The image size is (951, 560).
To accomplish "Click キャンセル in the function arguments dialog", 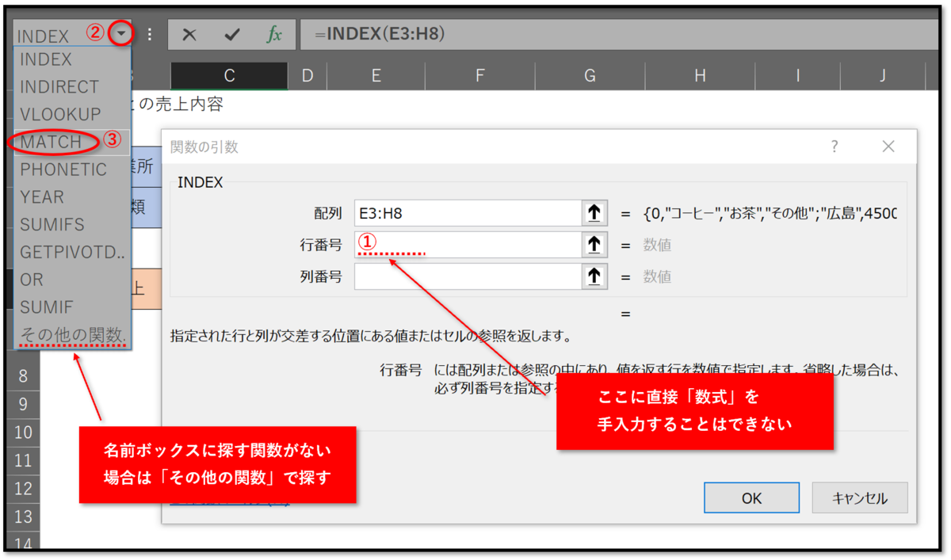I will [x=860, y=498].
